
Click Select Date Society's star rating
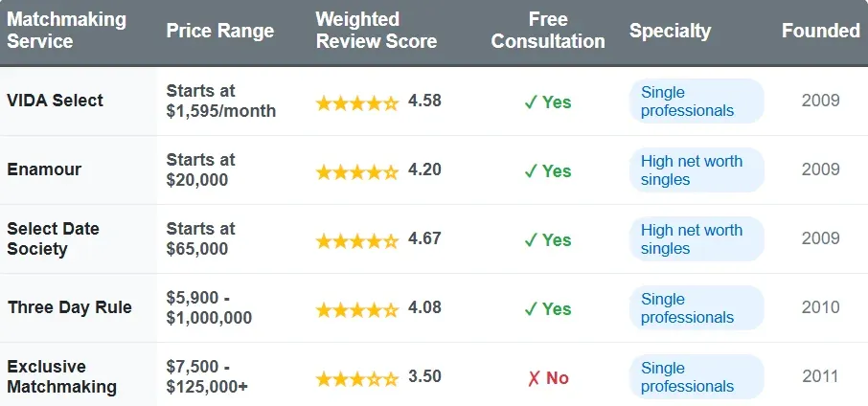(x=356, y=240)
